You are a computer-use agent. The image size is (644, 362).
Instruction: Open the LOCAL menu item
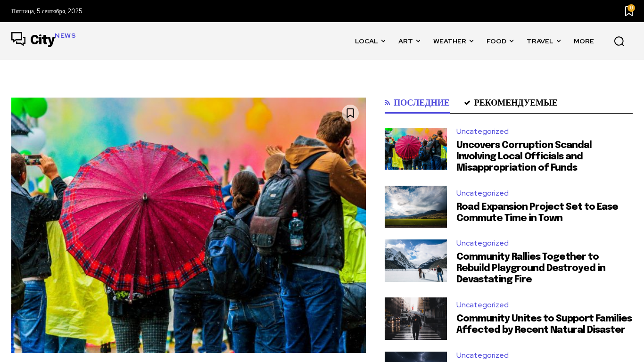click(366, 41)
